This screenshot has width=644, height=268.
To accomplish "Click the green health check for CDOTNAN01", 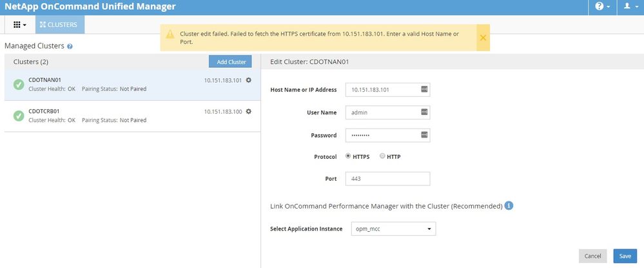I will click(x=19, y=85).
